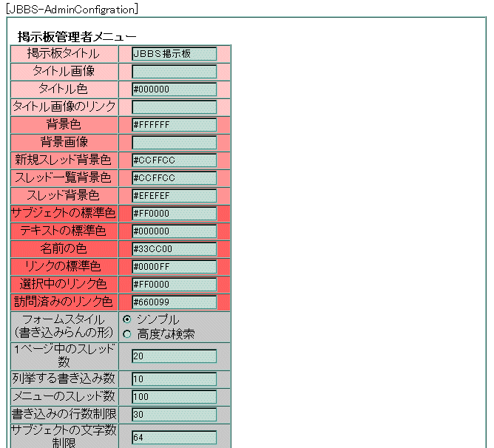Click the 1ページ中のスレッド数 field

[174, 356]
